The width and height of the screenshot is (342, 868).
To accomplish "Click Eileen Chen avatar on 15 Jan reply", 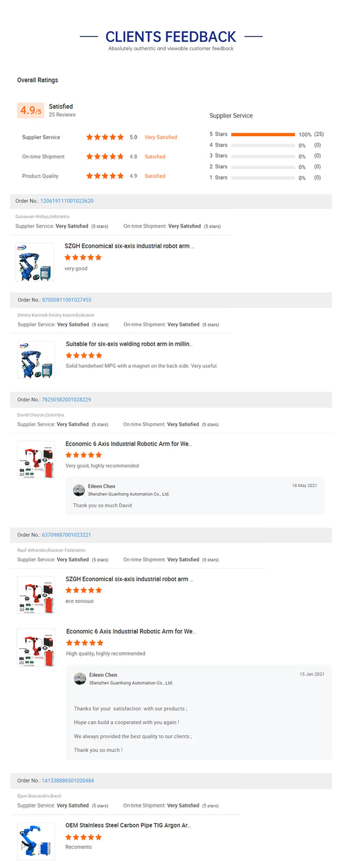I will 80,679.
